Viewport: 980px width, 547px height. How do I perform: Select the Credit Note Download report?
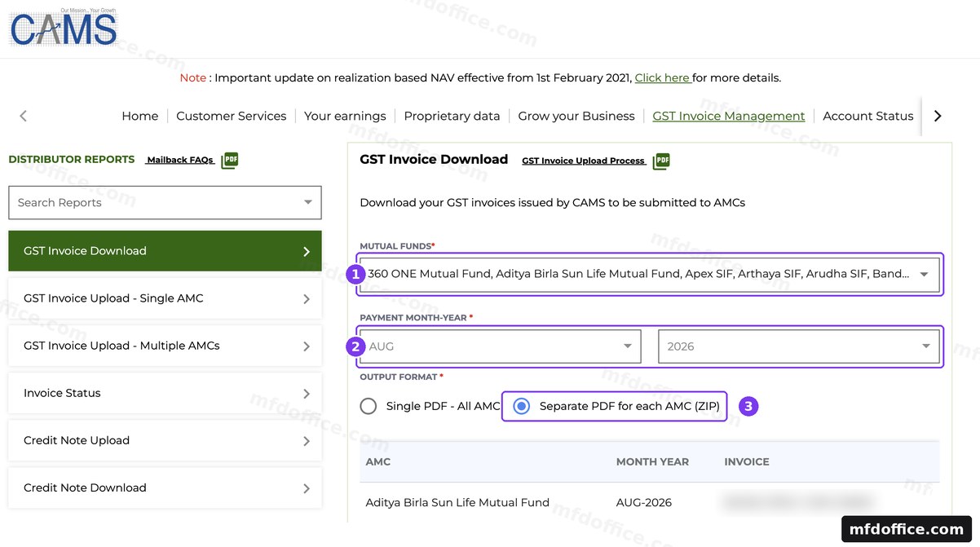click(165, 487)
